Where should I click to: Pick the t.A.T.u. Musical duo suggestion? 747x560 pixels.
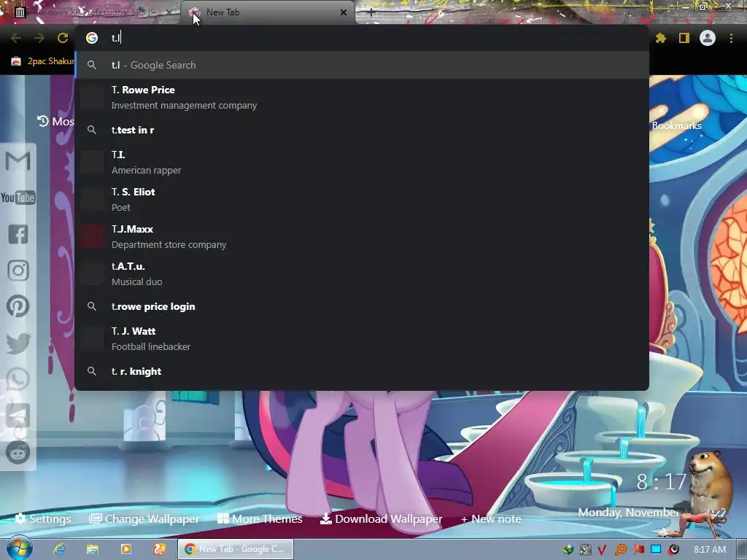(362, 273)
